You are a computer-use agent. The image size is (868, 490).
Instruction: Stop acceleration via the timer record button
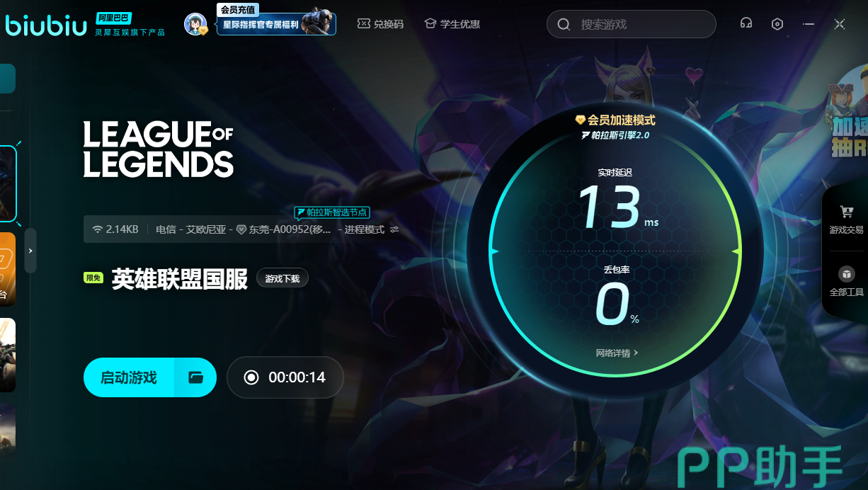[x=251, y=377]
